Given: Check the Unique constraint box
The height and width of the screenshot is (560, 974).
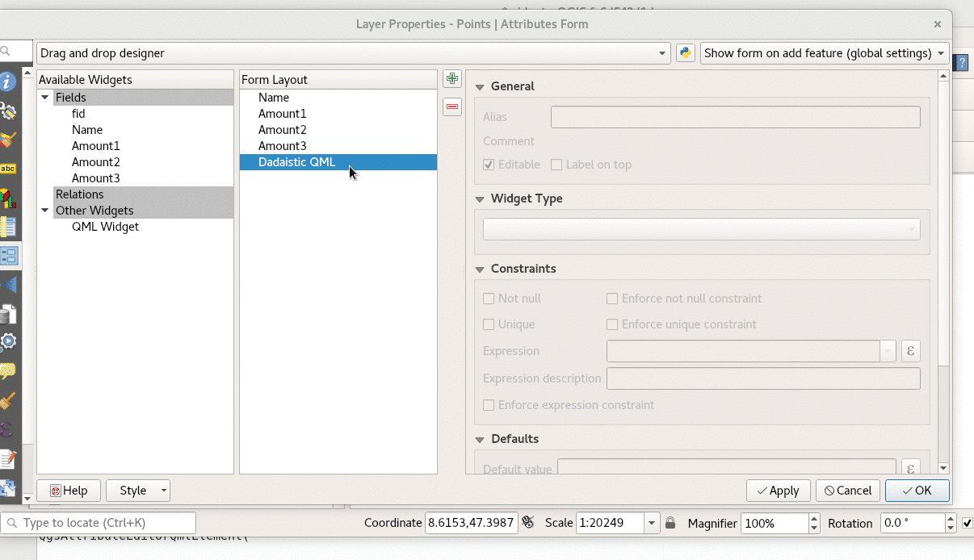Looking at the screenshot, I should (x=489, y=324).
